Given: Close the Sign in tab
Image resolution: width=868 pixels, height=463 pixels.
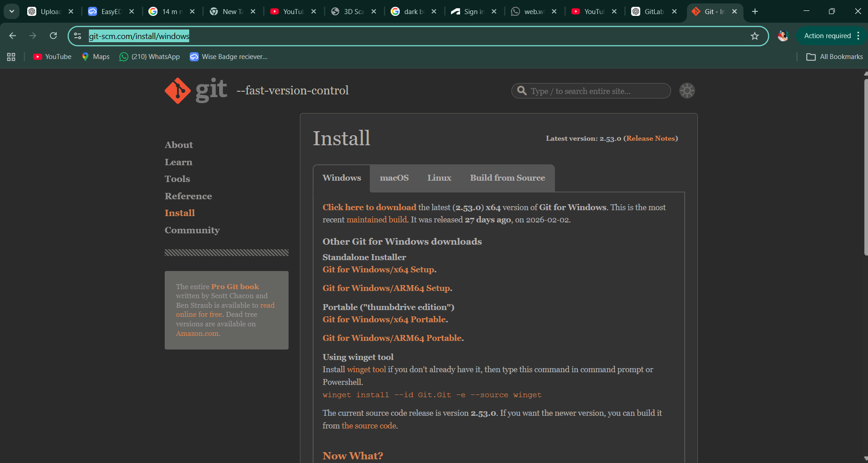Looking at the screenshot, I should coord(494,11).
